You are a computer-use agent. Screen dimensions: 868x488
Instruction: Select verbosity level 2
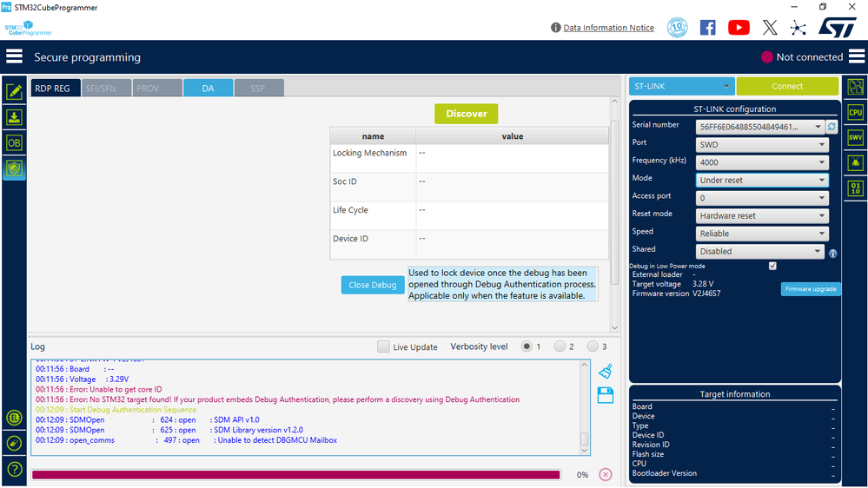pos(560,346)
